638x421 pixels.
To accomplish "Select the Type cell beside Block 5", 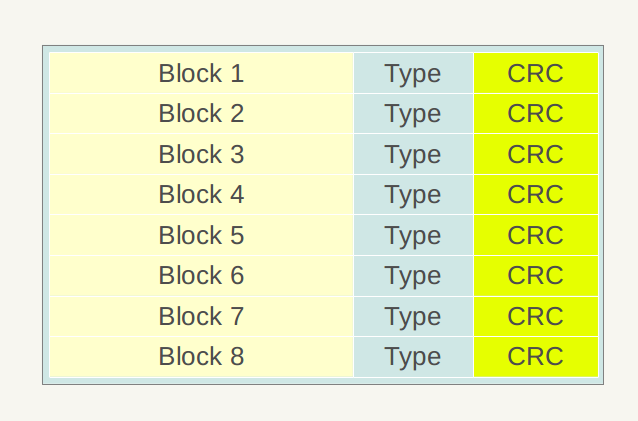I will 413,235.
